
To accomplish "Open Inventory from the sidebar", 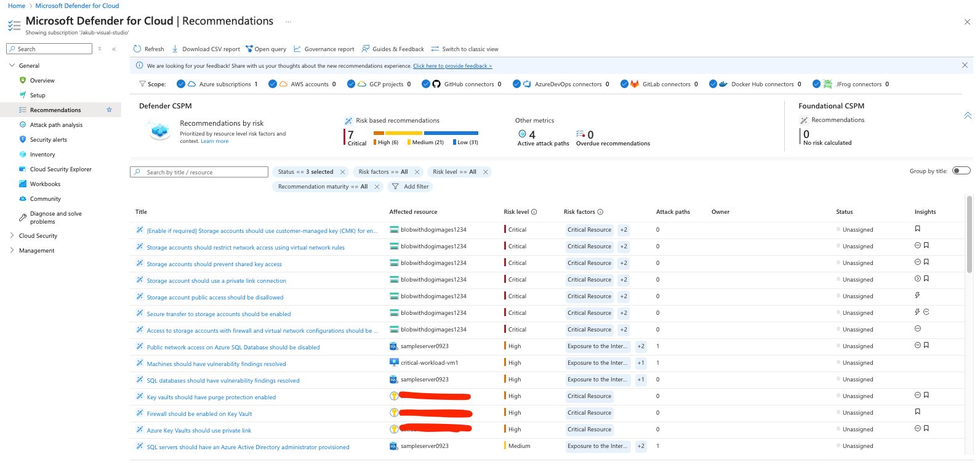I will (x=42, y=154).
